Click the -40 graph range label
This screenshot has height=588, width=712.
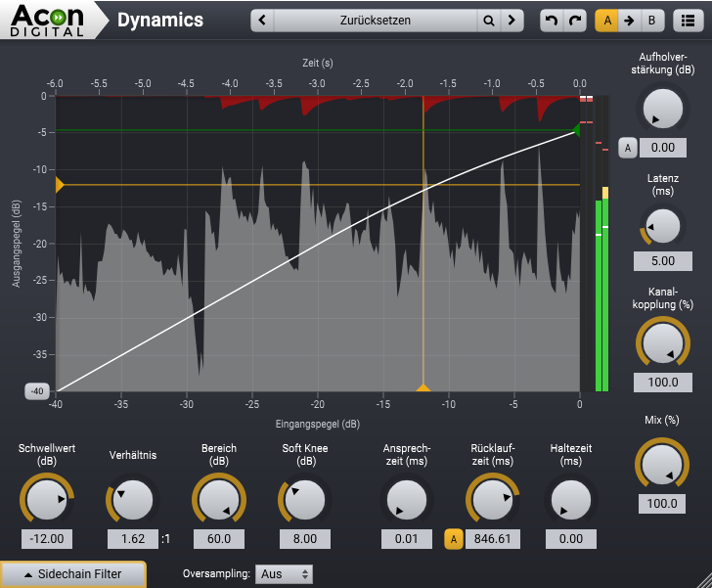pos(37,391)
